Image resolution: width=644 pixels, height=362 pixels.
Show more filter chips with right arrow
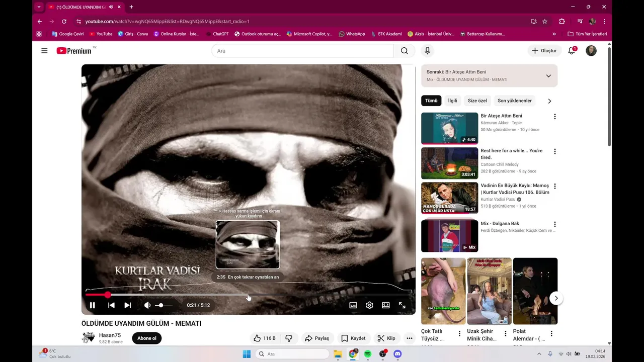549,101
